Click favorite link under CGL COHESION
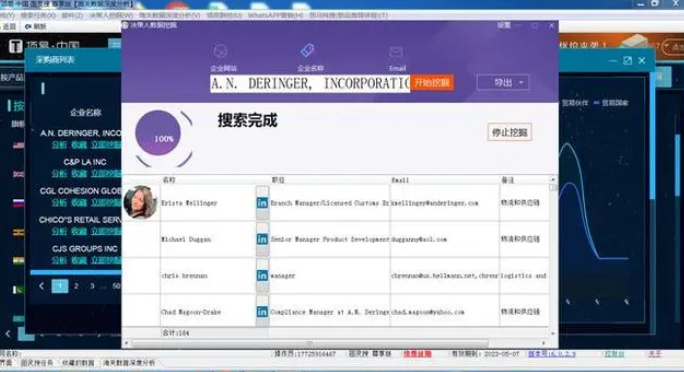Image resolution: width=684 pixels, height=372 pixels. tap(79, 202)
